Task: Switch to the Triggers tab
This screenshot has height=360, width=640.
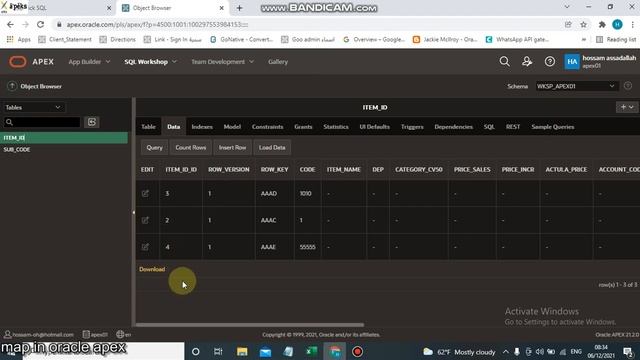Action: (x=412, y=127)
